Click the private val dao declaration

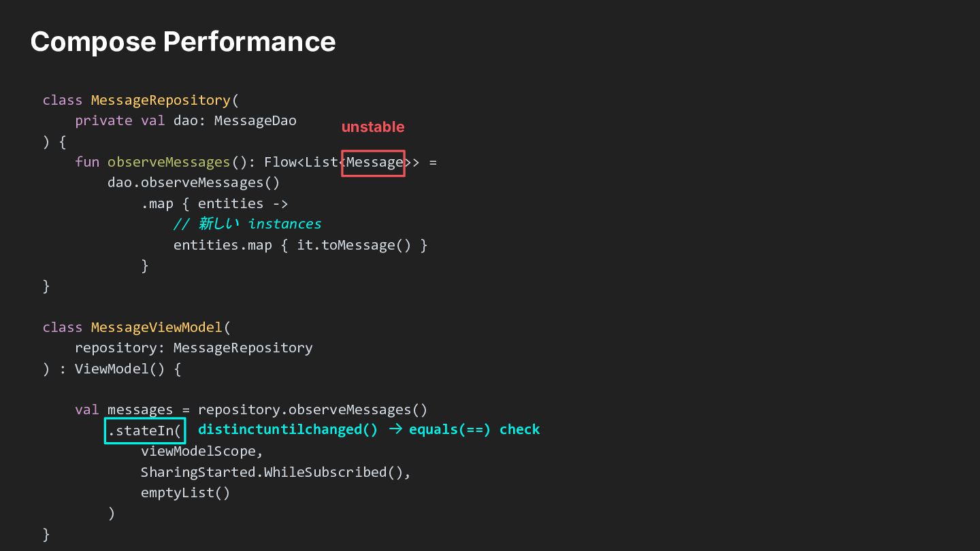pos(136,121)
